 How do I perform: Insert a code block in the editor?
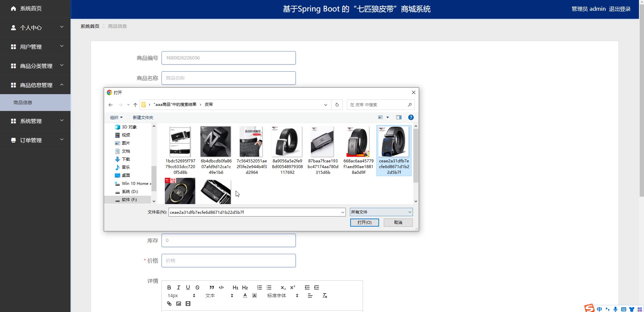(221, 287)
